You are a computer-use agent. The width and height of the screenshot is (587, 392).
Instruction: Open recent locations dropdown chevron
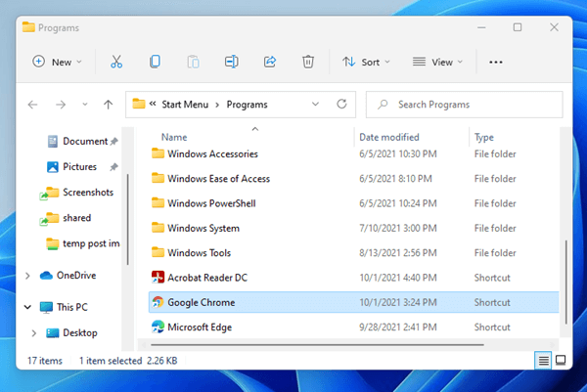[x=85, y=105]
